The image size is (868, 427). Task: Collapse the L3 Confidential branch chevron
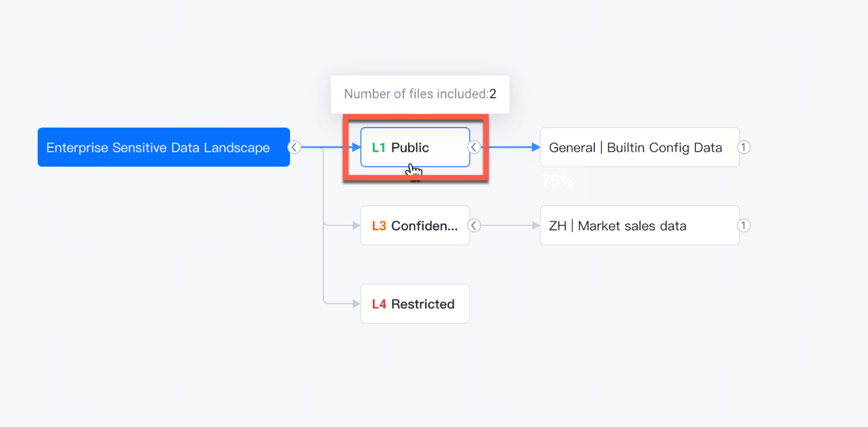click(x=474, y=225)
